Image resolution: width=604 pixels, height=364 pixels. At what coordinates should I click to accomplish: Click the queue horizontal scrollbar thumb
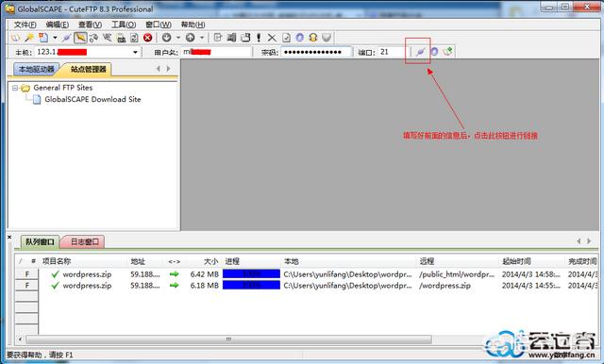click(x=228, y=339)
